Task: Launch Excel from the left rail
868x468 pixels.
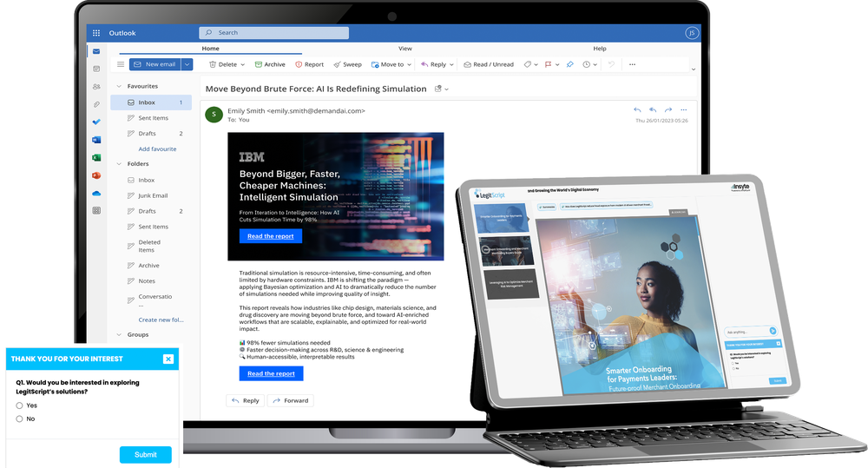Action: pyautogui.click(x=96, y=158)
